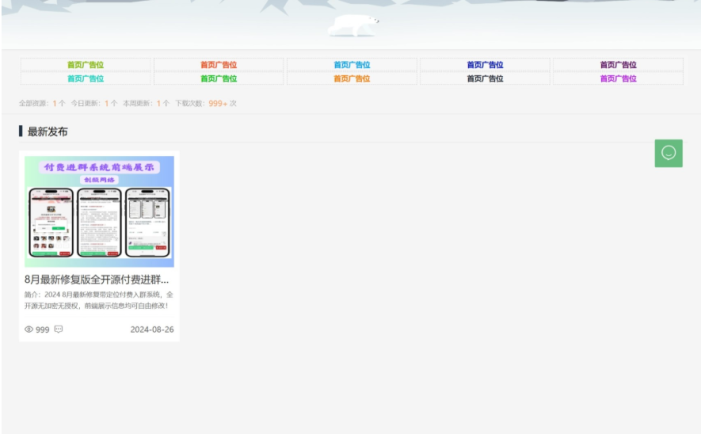The height and width of the screenshot is (434, 701).
Task: Click the navy blue 首页广告位 ad link
Action: [x=485, y=65]
